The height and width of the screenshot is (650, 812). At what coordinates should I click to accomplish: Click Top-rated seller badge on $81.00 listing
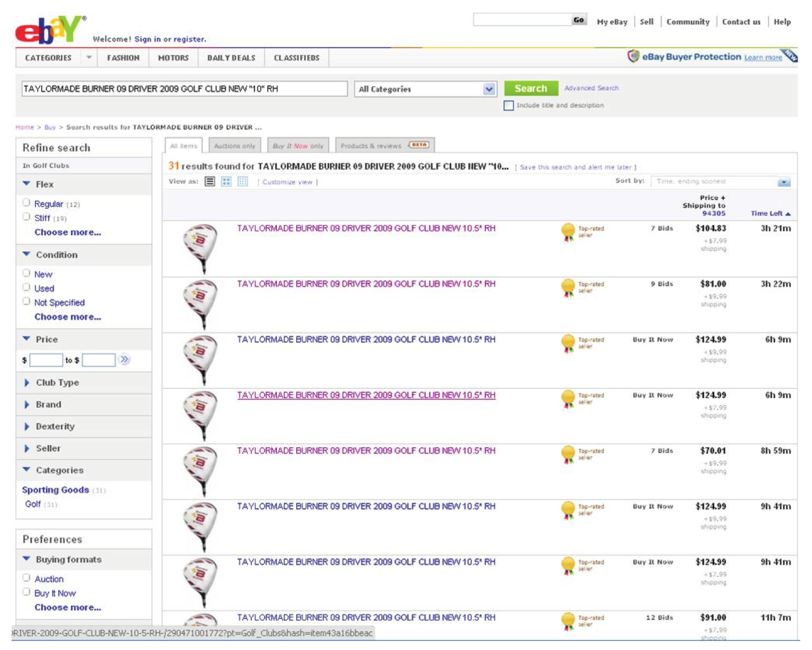582,287
